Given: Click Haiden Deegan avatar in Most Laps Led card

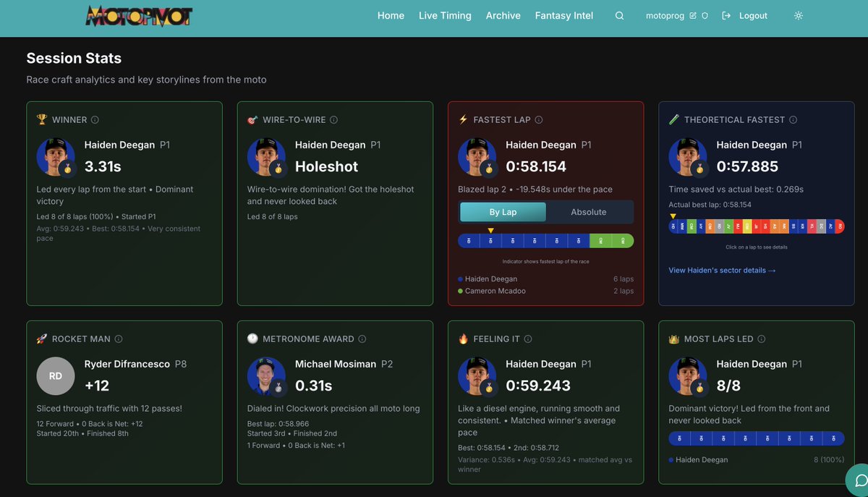Looking at the screenshot, I should coord(688,376).
